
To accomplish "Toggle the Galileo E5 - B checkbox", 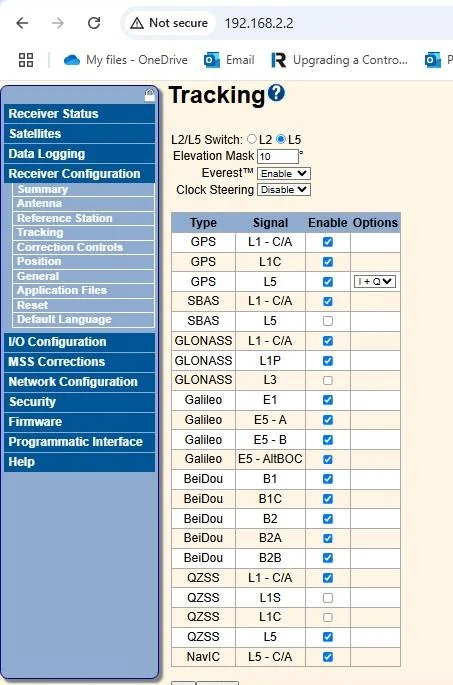I will coord(328,440).
